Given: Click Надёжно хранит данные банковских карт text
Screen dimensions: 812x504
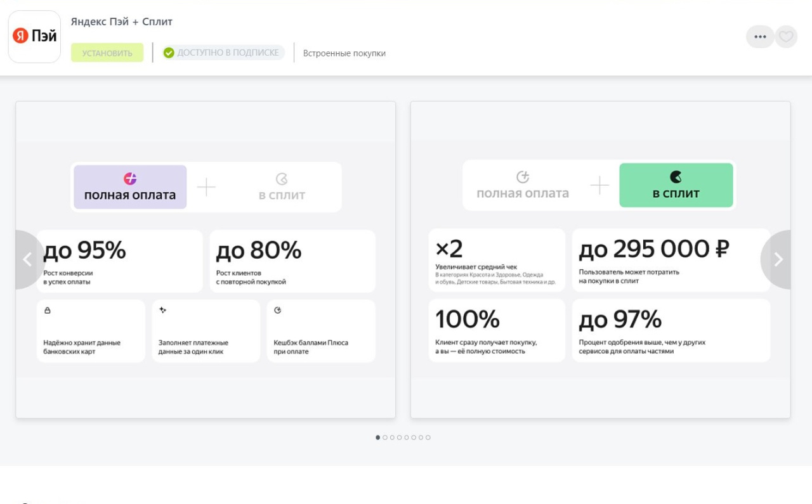Looking at the screenshot, I should (82, 347).
